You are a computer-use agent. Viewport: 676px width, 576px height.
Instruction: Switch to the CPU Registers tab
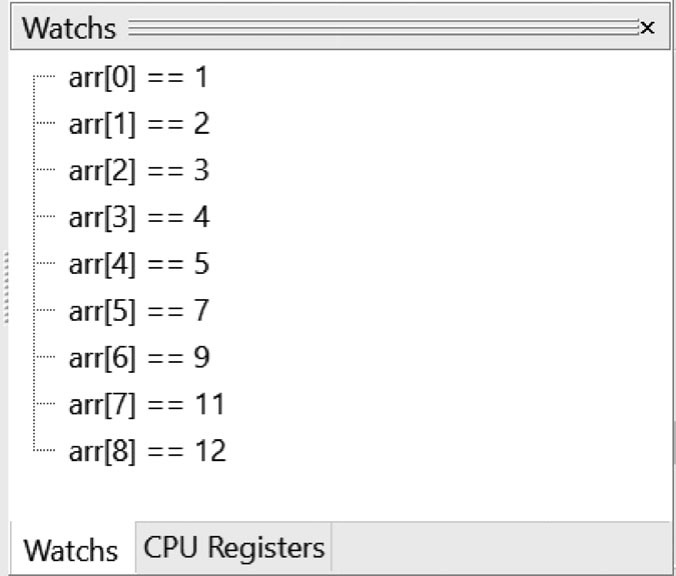coord(234,548)
